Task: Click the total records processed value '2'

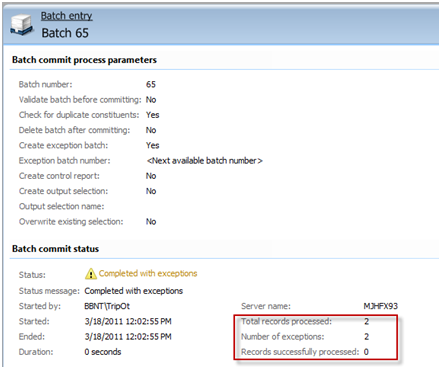Action: (367, 321)
